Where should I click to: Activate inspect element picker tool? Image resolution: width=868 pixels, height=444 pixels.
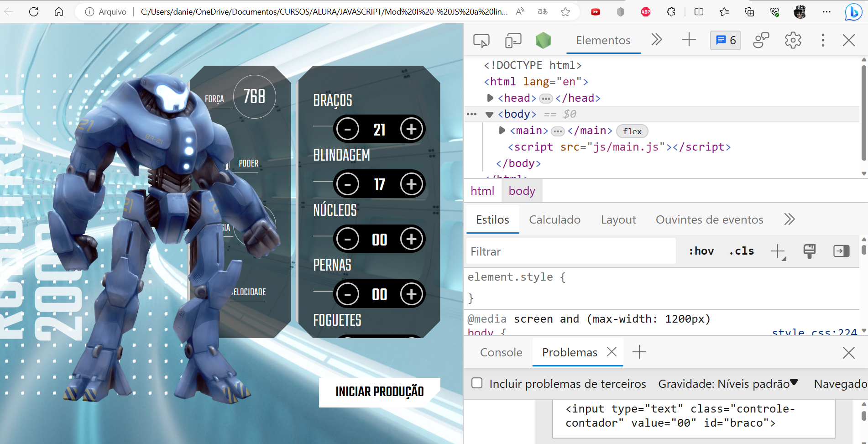pos(481,41)
